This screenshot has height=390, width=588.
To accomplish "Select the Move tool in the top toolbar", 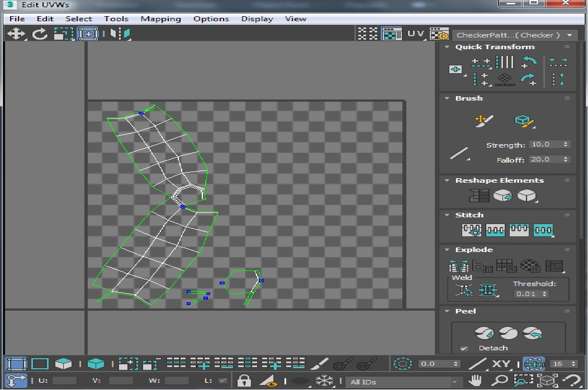I will (x=16, y=34).
